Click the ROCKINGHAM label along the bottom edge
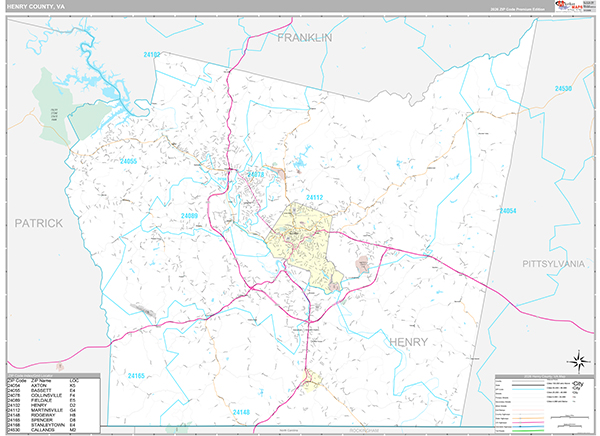The height and width of the screenshot is (436, 600). point(364,431)
